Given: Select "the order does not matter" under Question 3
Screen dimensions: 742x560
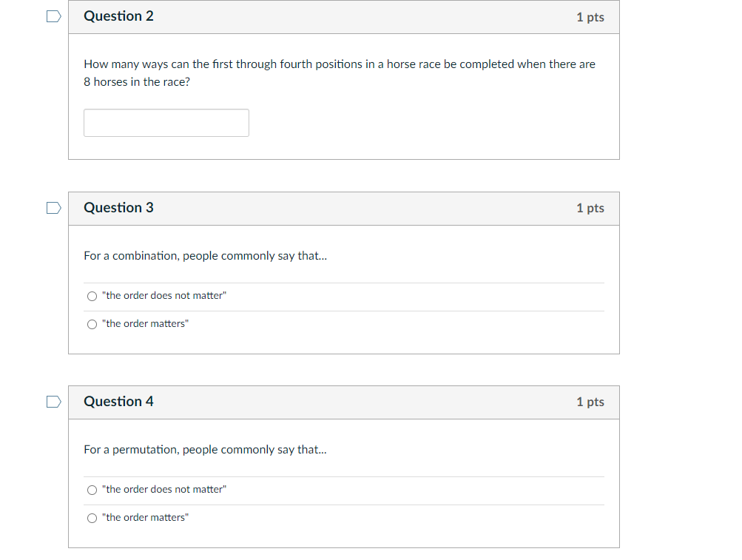Looking at the screenshot, I should pyautogui.click(x=92, y=296).
